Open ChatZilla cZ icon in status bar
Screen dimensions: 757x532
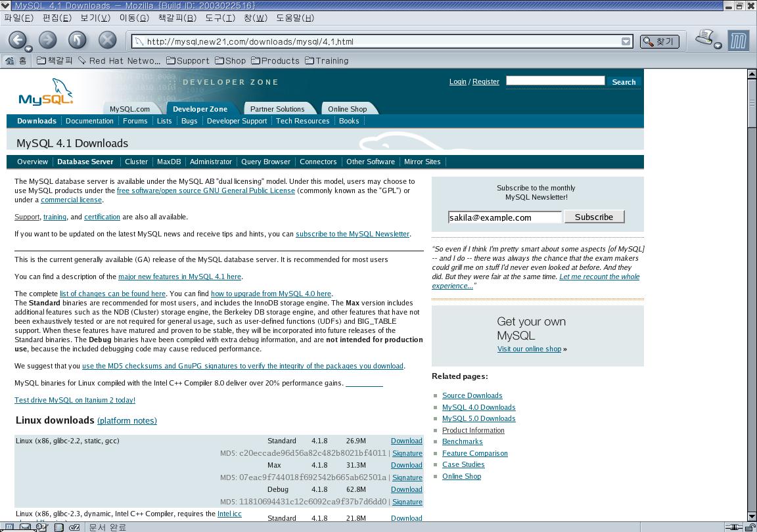(x=74, y=527)
